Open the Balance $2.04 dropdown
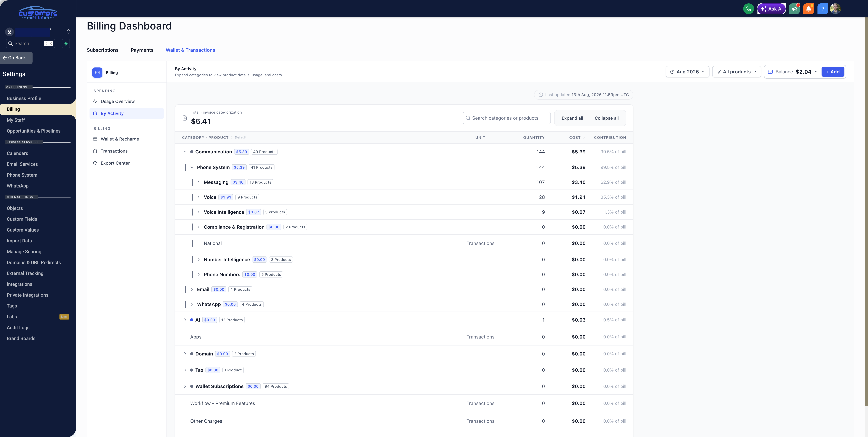Image resolution: width=868 pixels, height=437 pixels. click(x=793, y=72)
